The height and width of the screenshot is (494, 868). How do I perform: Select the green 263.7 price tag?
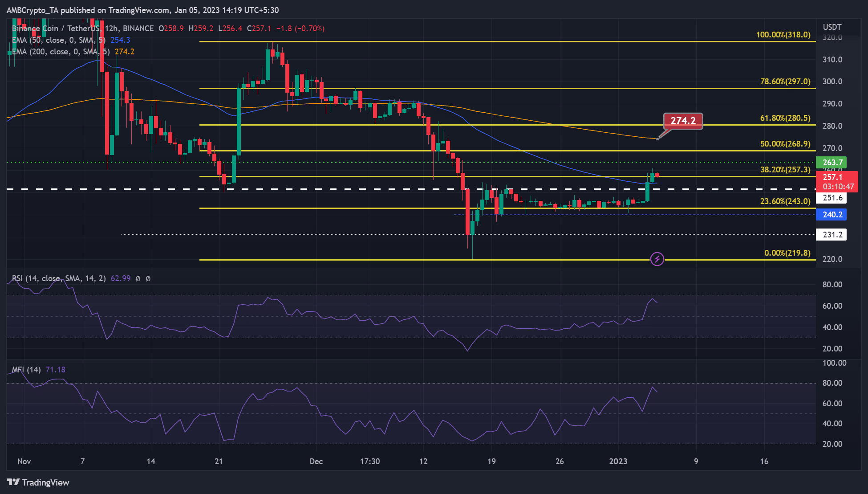click(831, 162)
